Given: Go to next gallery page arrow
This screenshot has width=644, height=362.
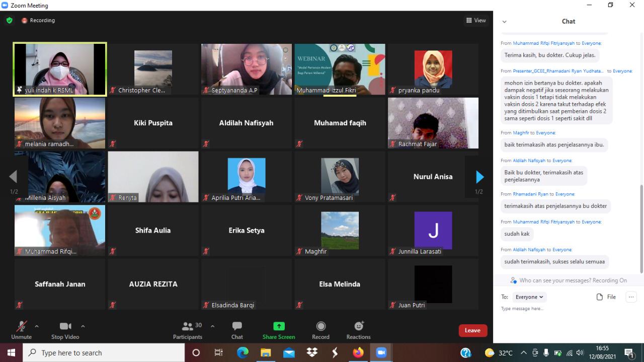Looking at the screenshot, I should 479,177.
